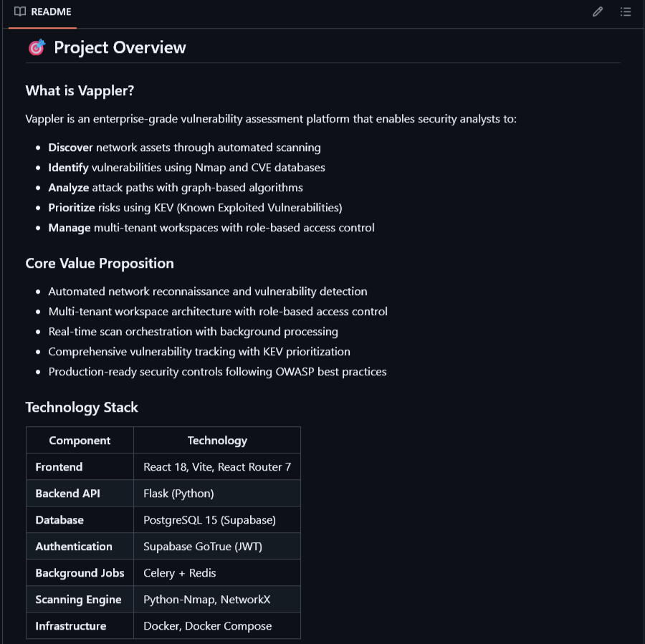Click the Technology Stack heading
This screenshot has height=644, width=645.
(82, 407)
